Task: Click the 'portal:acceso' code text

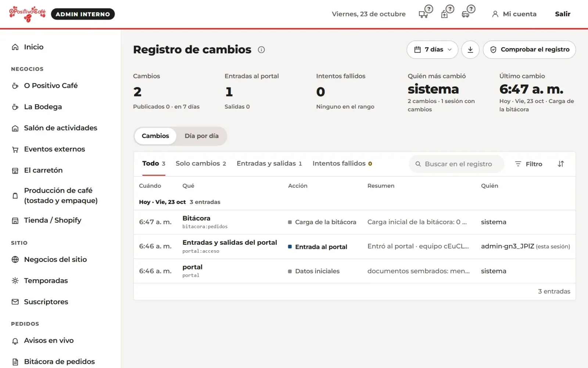Action: (x=201, y=251)
